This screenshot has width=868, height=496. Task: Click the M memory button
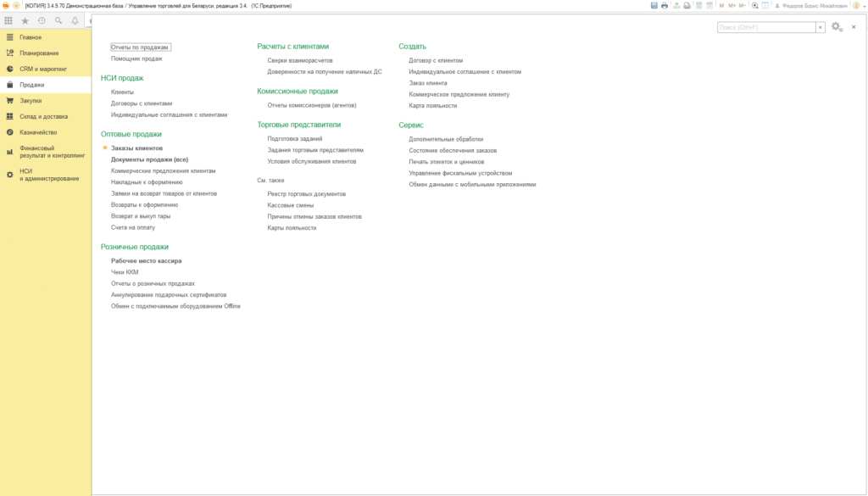click(x=722, y=6)
